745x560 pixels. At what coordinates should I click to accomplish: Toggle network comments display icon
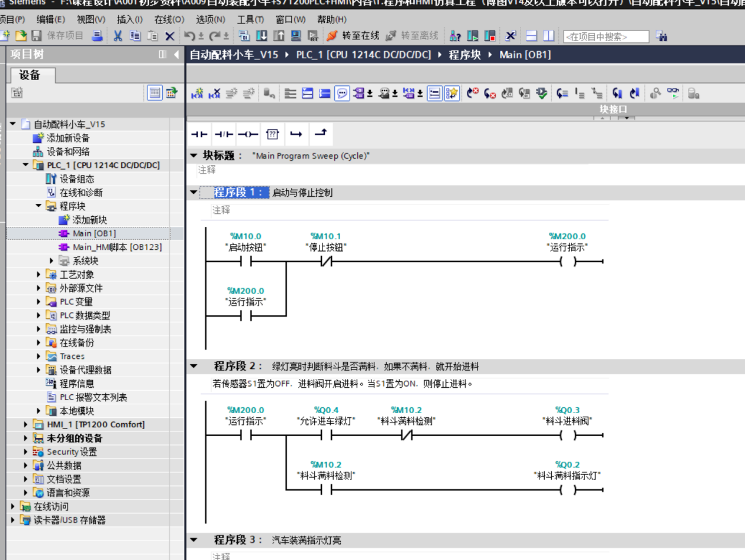click(x=434, y=93)
